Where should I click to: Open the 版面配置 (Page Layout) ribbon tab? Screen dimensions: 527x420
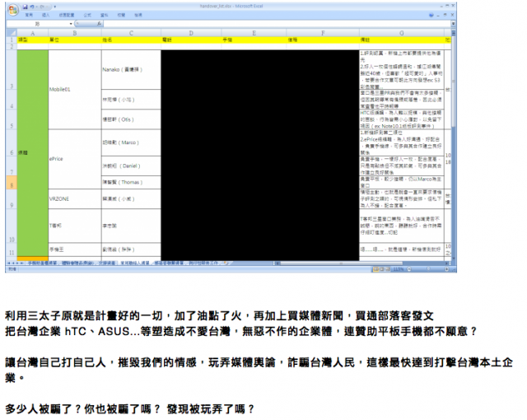[x=67, y=15]
